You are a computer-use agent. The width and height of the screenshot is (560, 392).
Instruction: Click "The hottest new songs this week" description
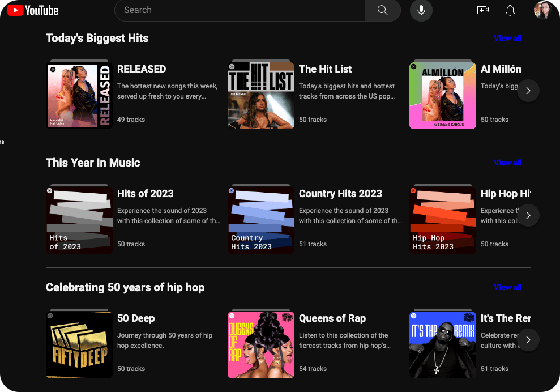[x=168, y=91]
